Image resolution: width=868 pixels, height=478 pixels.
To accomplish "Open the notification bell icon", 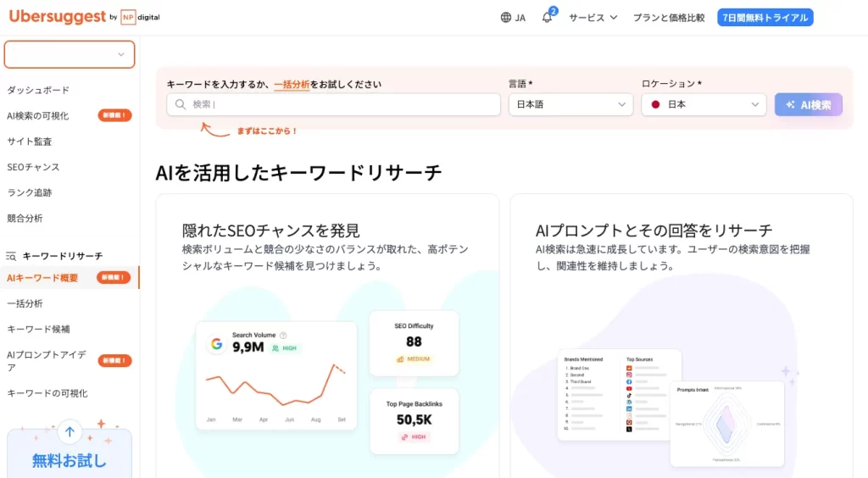I will tap(547, 17).
